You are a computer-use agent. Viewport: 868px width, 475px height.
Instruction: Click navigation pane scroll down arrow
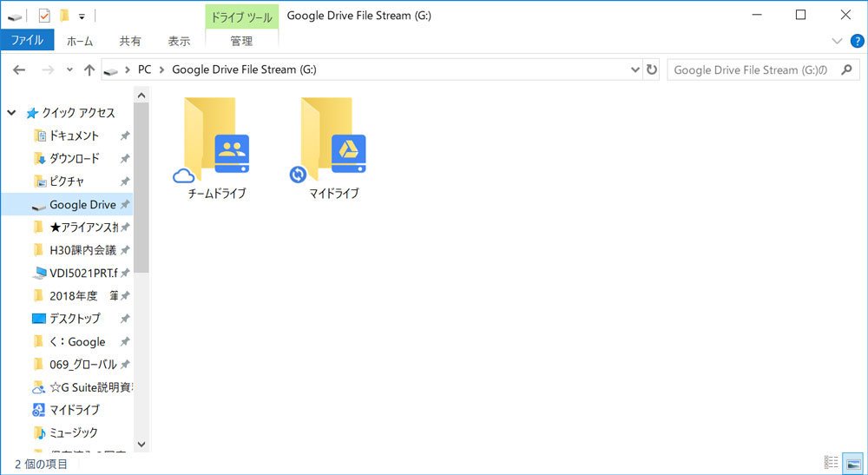(141, 444)
